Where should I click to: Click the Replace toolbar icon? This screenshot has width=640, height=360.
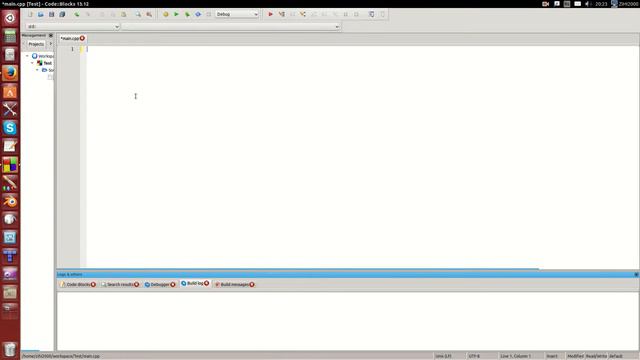149,14
